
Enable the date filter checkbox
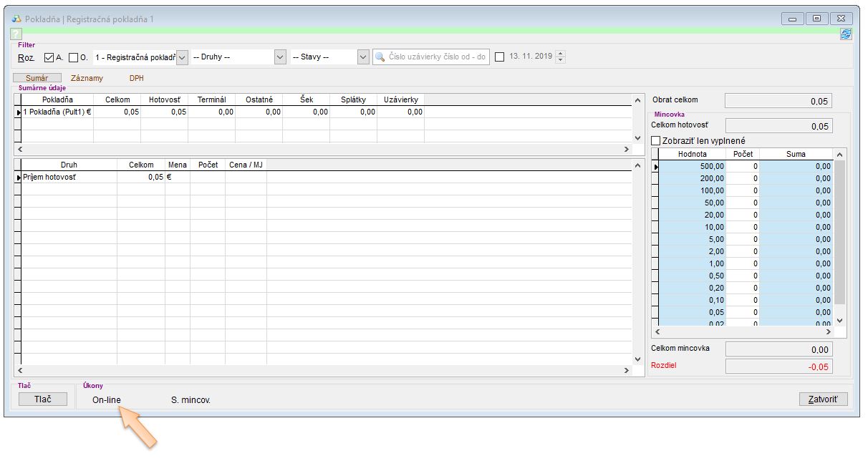(500, 57)
